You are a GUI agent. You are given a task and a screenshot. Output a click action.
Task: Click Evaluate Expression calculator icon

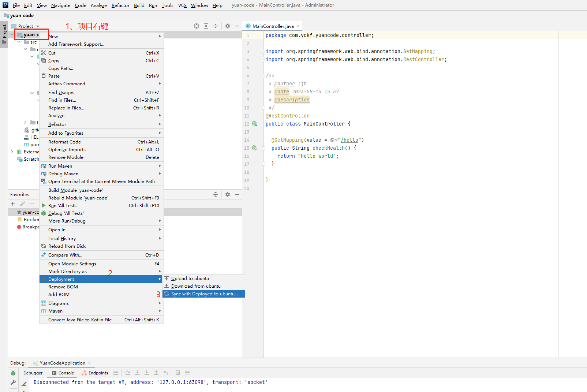click(178, 373)
